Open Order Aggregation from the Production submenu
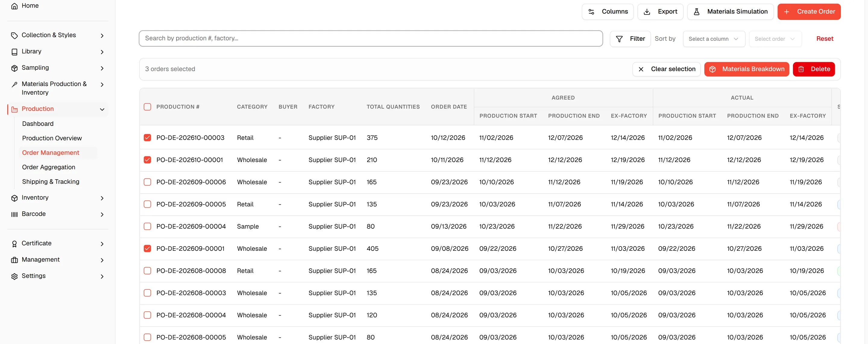Screen dimensions: 868x344 [x=49, y=167]
